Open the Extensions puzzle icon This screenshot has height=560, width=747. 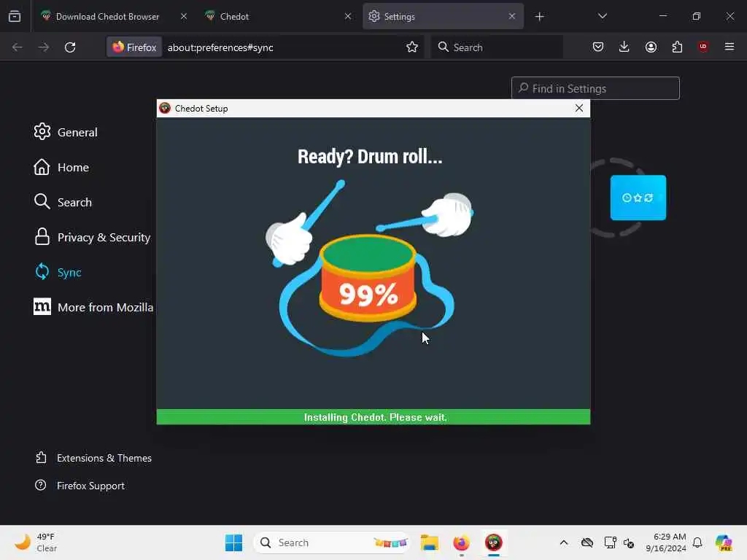click(x=677, y=47)
